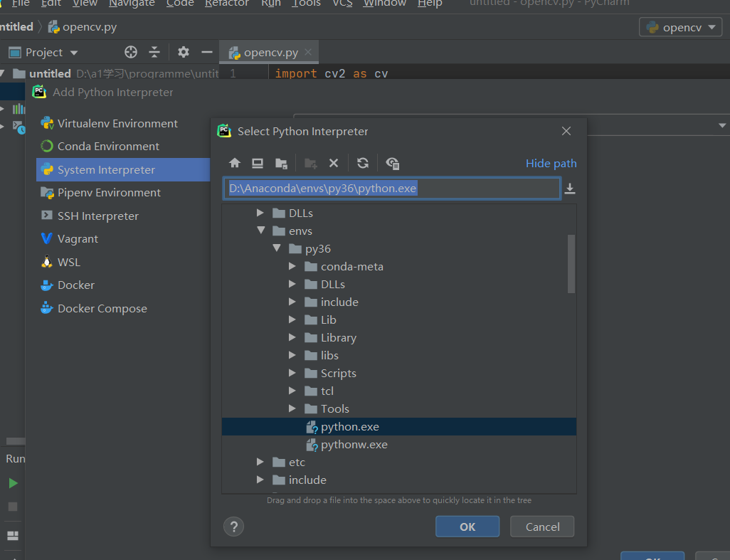
Task: Open the Help menu
Action: coord(430,4)
